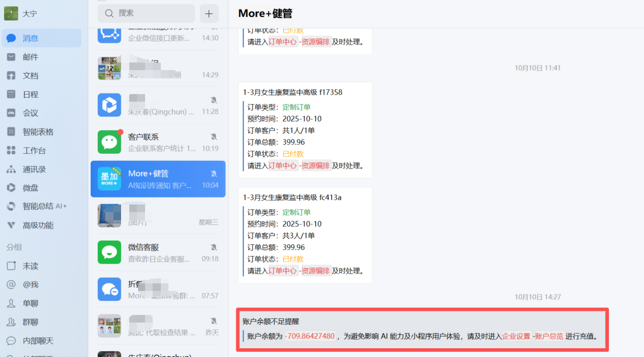The width and height of the screenshot is (644, 357).
Task: Open the 客户联系 conversation
Action: (x=158, y=142)
